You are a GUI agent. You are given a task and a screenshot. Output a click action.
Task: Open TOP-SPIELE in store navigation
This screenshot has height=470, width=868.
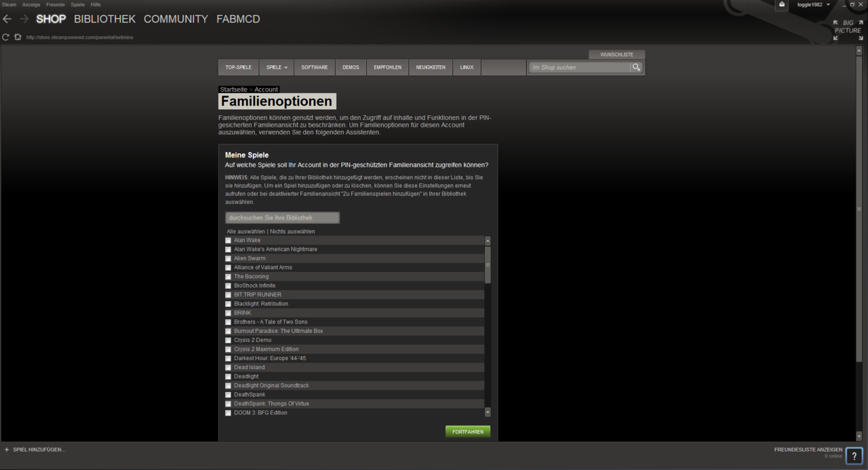click(239, 67)
